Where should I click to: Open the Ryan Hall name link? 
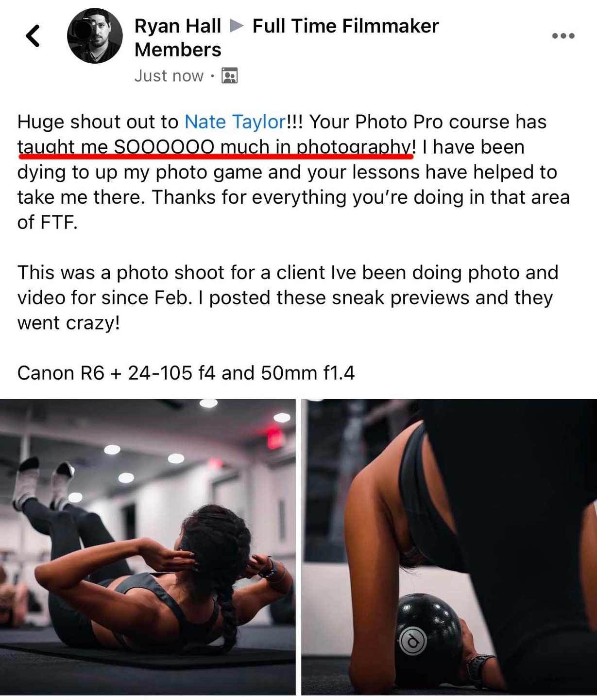177,26
